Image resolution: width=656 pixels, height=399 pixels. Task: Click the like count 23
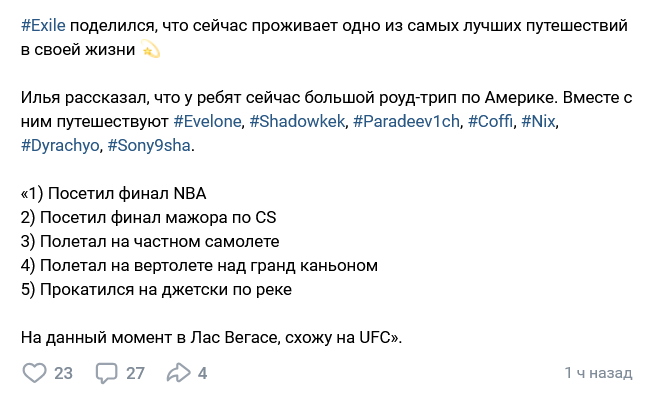[x=64, y=373]
